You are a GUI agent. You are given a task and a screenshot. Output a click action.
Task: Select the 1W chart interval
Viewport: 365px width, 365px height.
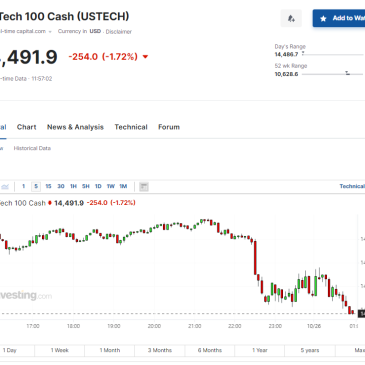[111, 186]
